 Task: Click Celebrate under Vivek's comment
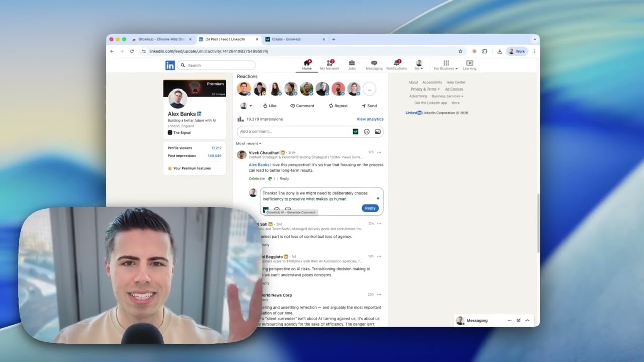pos(257,179)
